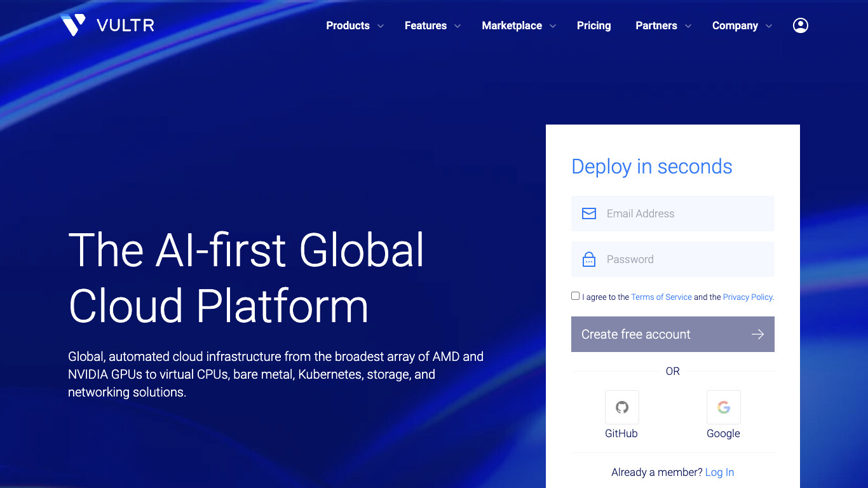The height and width of the screenshot is (488, 868).
Task: Open the Products menu
Action: pyautogui.click(x=348, y=25)
